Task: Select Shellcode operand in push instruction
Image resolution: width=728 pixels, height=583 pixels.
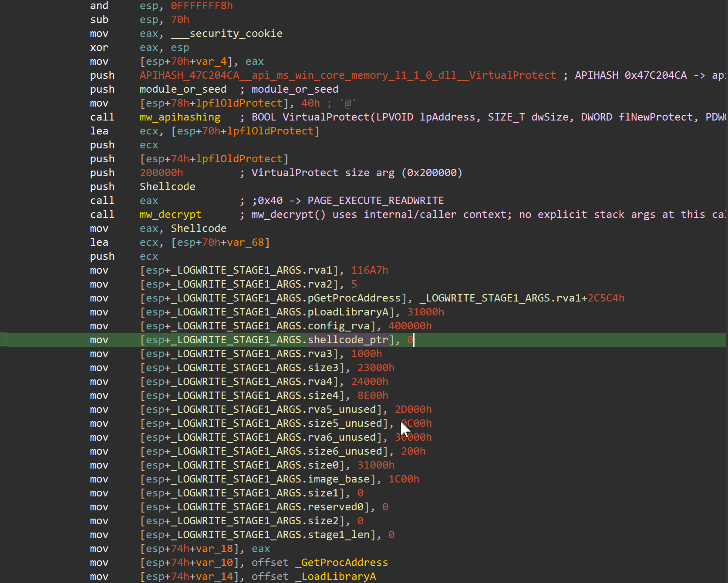Action: point(167,187)
